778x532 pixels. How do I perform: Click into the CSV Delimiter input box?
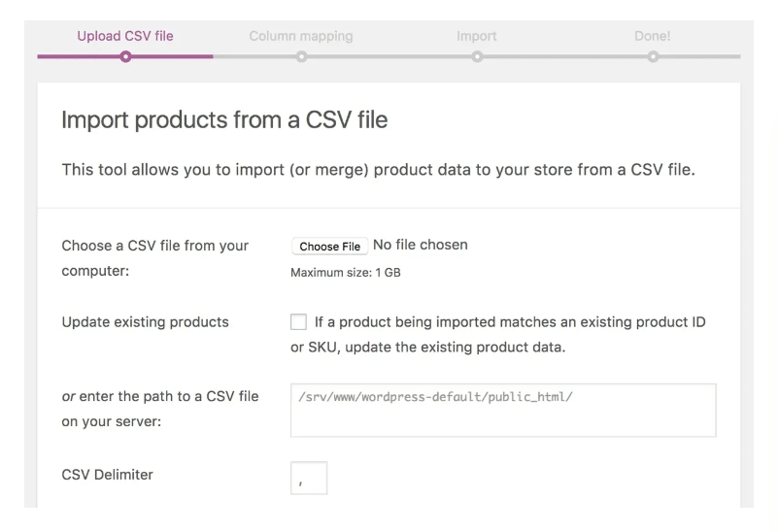(x=309, y=478)
